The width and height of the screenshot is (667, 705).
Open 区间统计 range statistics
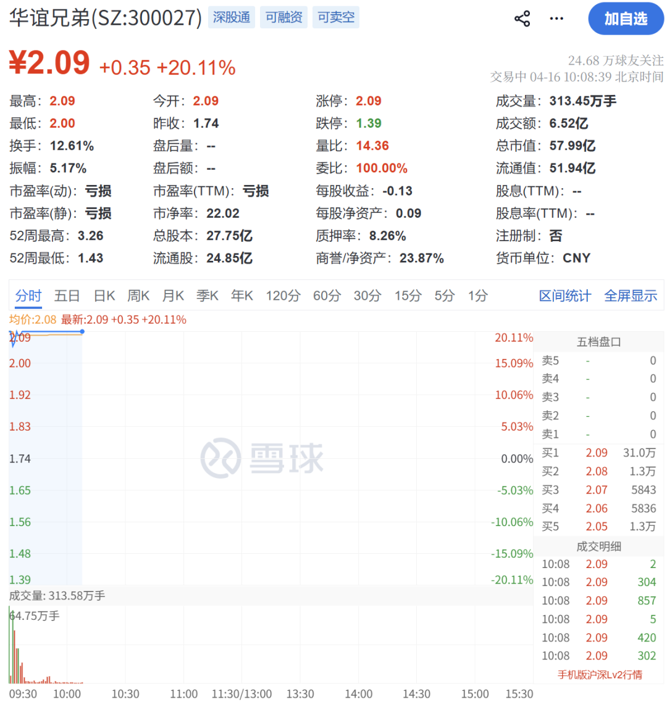(x=565, y=295)
